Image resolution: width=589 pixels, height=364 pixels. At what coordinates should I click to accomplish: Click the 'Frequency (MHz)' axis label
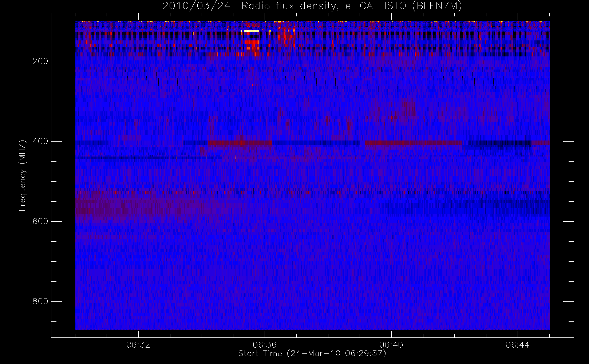point(23,175)
